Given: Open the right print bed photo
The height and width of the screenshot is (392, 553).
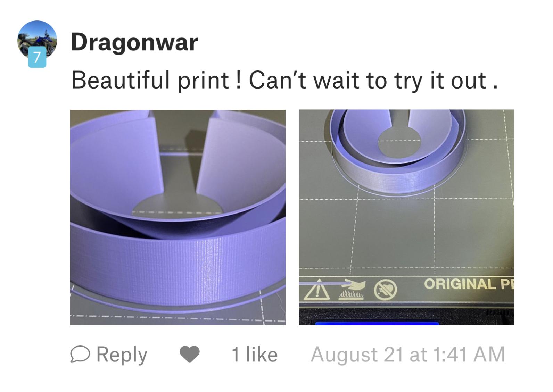Looking at the screenshot, I should [406, 217].
